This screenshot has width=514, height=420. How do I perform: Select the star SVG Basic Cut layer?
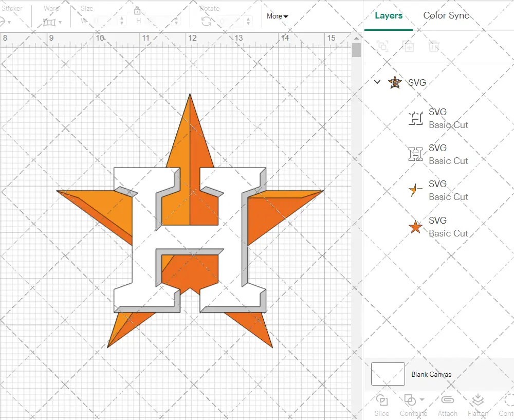(x=448, y=227)
